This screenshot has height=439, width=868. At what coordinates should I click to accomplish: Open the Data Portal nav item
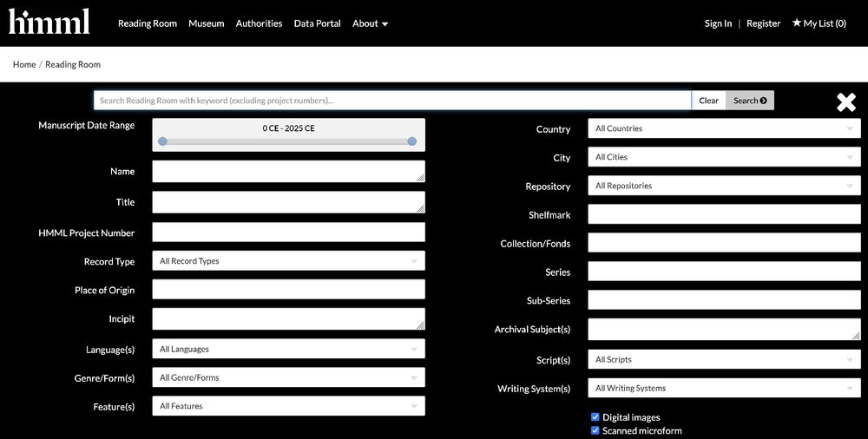pyautogui.click(x=317, y=23)
